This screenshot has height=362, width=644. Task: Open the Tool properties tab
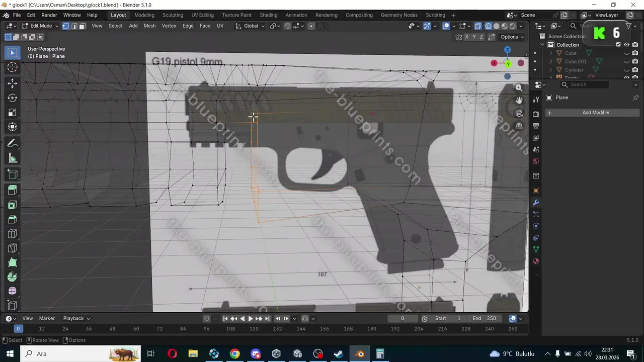536,100
